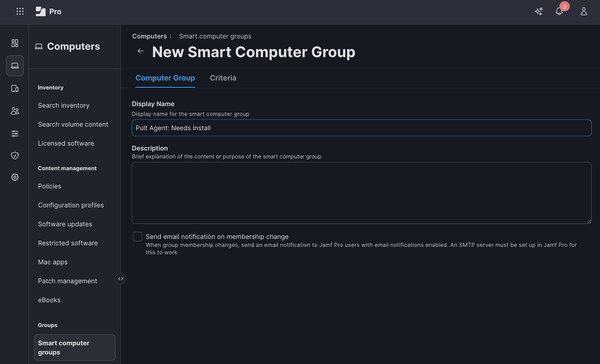
Task: Click the Groups section label
Action: (48, 325)
